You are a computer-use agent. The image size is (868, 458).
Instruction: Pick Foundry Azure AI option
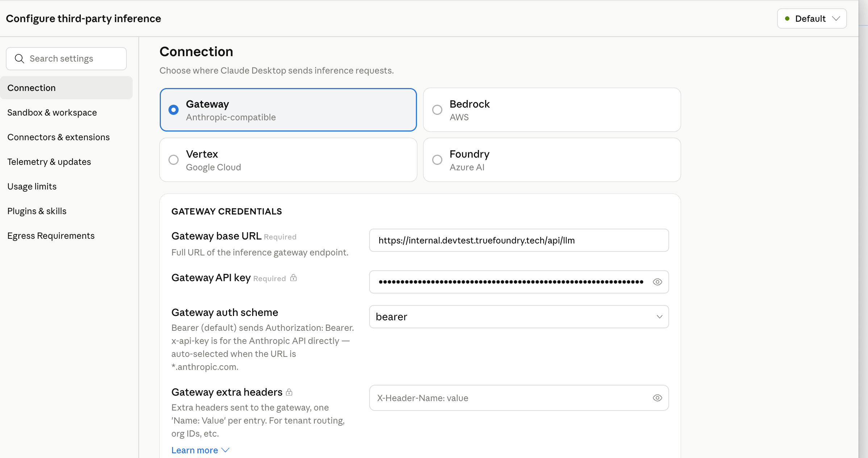552,160
